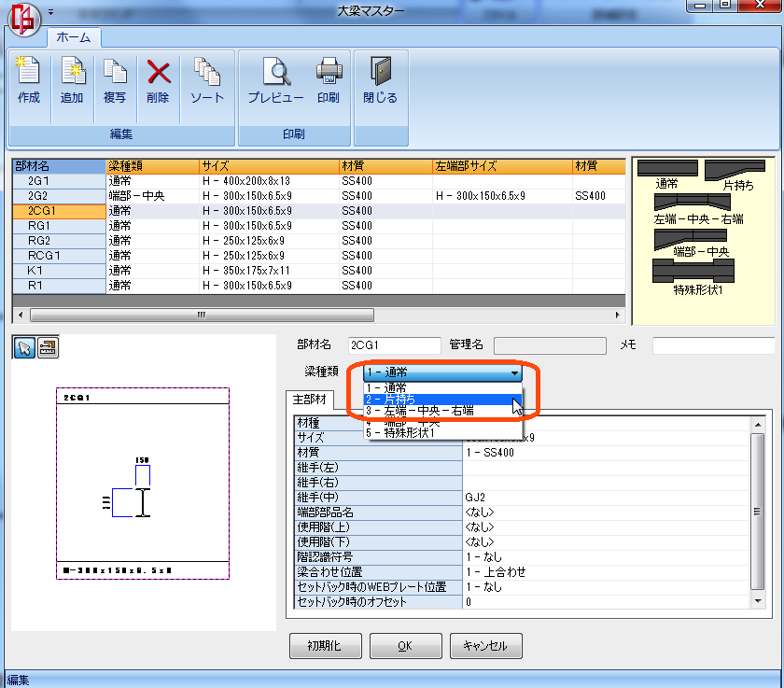Click セットバック時のオフセット value 0
784x688 pixels.
point(606,602)
